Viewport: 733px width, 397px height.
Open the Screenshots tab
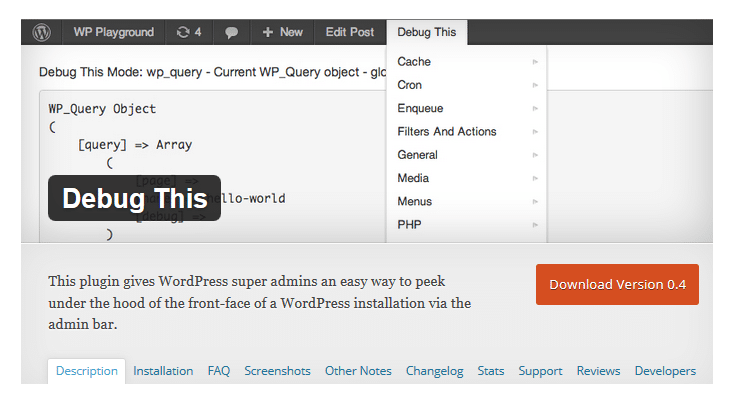(277, 371)
